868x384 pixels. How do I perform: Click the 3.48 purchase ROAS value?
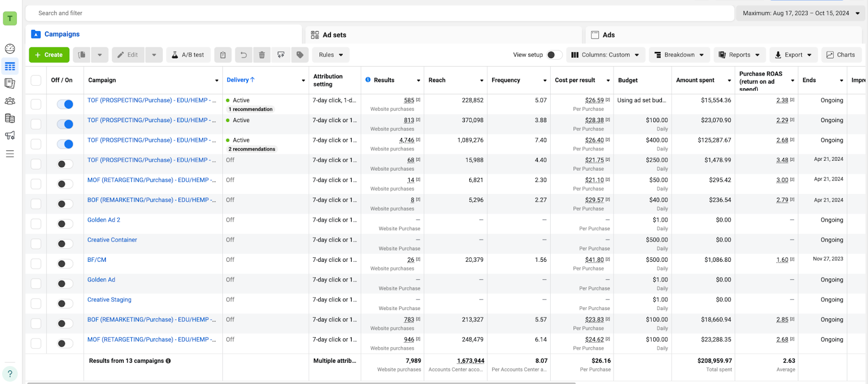tap(782, 160)
